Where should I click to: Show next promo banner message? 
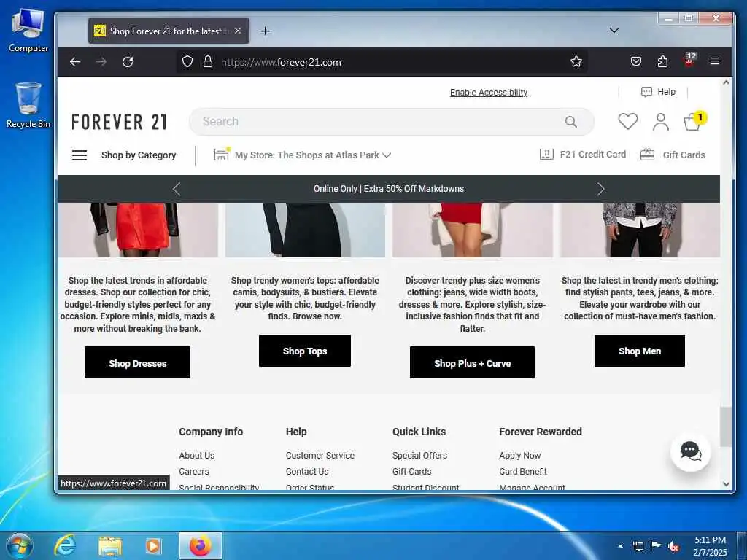600,189
